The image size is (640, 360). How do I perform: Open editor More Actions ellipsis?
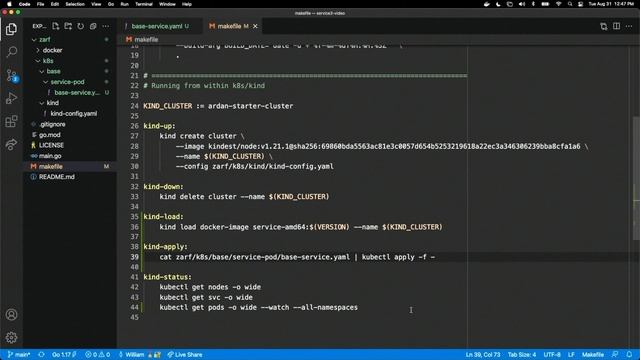click(x=629, y=26)
